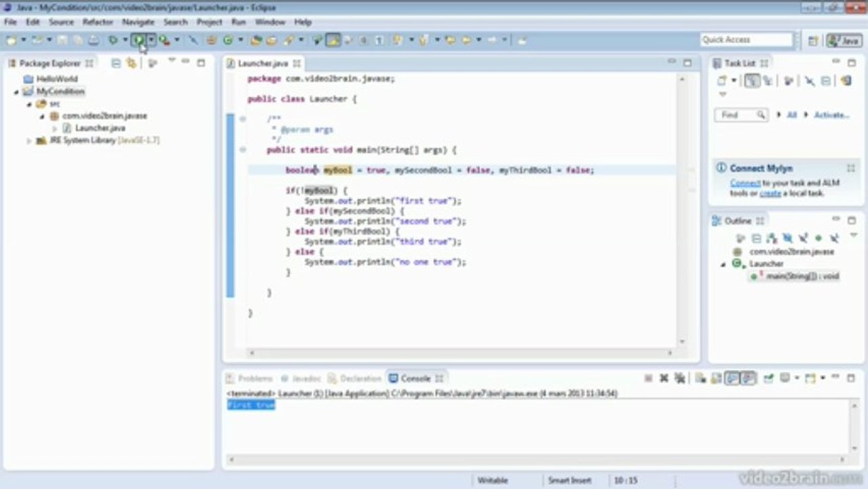Screen dimensions: 868x489
Task: Open the Debug dropdown arrow
Action: [125, 40]
